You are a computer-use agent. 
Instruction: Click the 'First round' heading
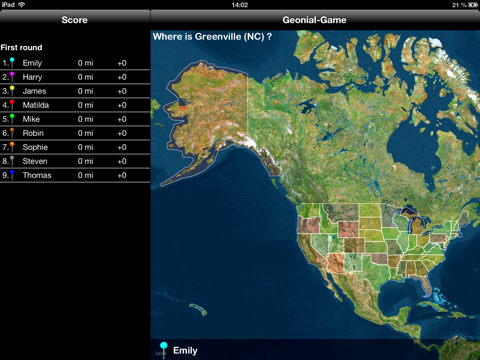coord(21,47)
